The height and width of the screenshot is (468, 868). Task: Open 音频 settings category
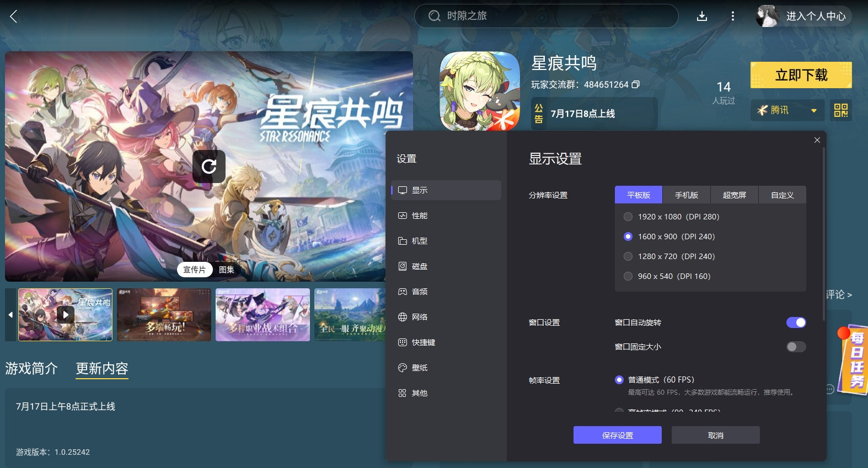[x=446, y=292]
